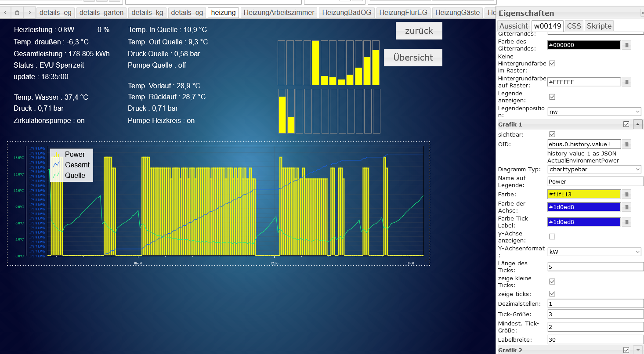The height and width of the screenshot is (354, 644).
Task: Click the Eigenschaften panel grip icon
Action: [642, 13]
